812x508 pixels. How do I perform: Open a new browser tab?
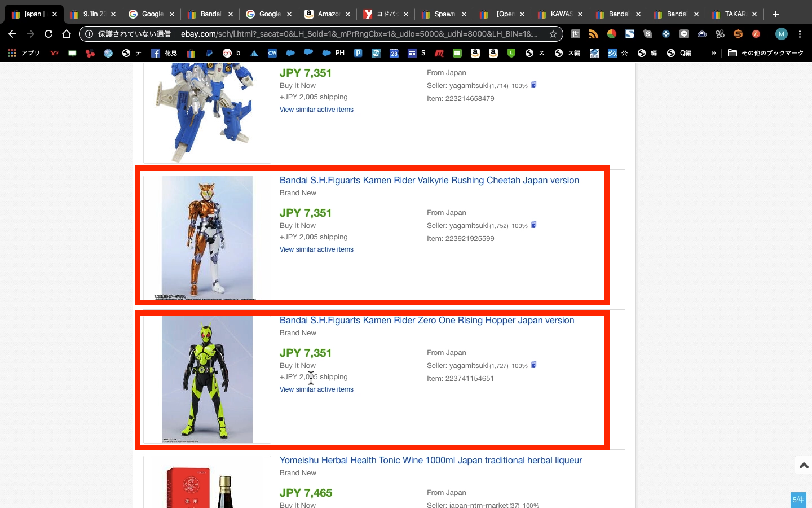776,14
